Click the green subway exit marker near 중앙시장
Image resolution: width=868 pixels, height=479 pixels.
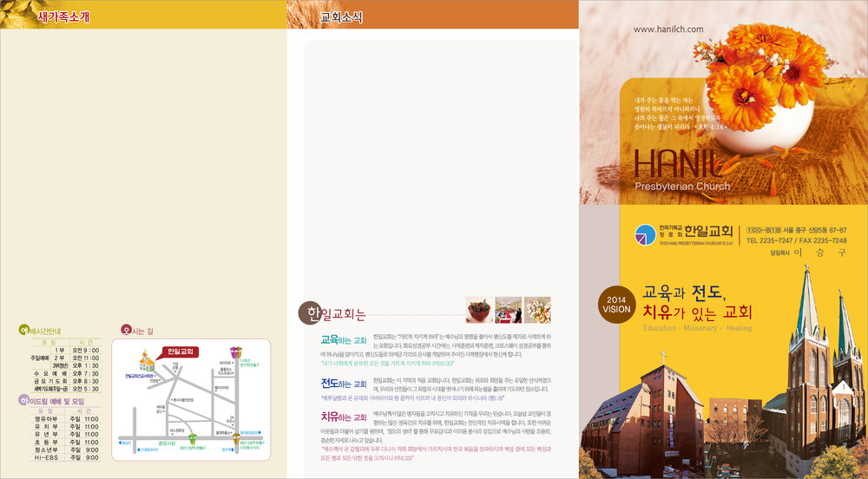(x=193, y=438)
